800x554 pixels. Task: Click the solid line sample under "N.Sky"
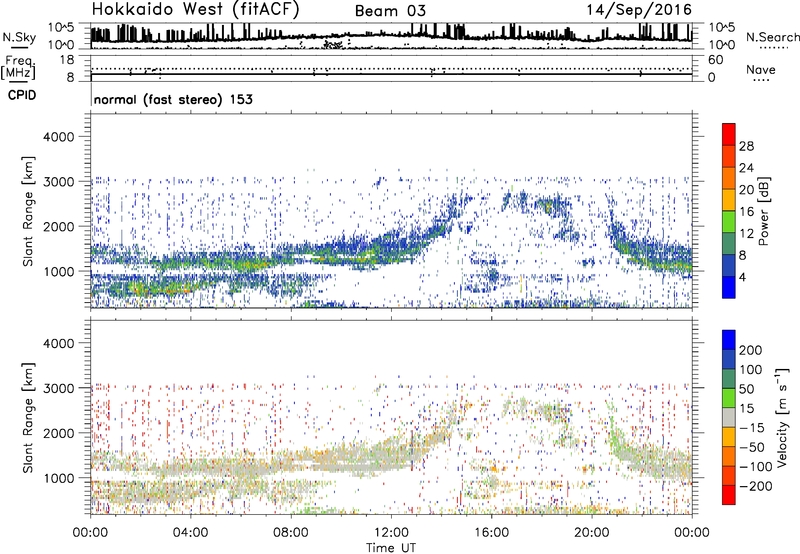[20, 48]
